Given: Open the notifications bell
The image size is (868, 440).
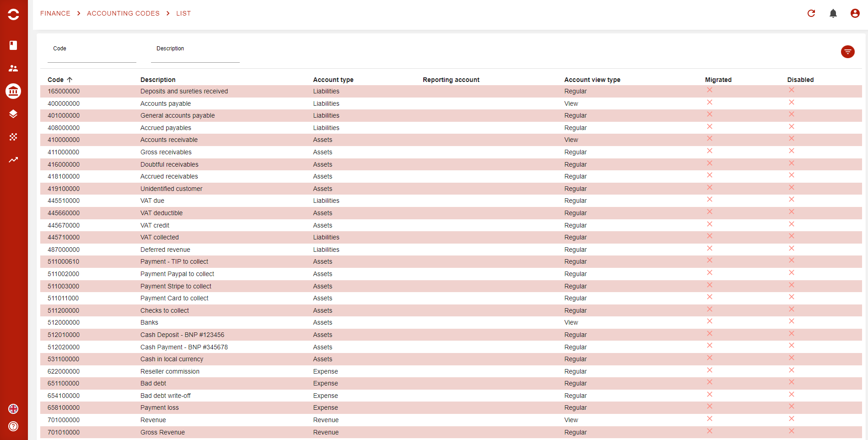Looking at the screenshot, I should (x=833, y=13).
